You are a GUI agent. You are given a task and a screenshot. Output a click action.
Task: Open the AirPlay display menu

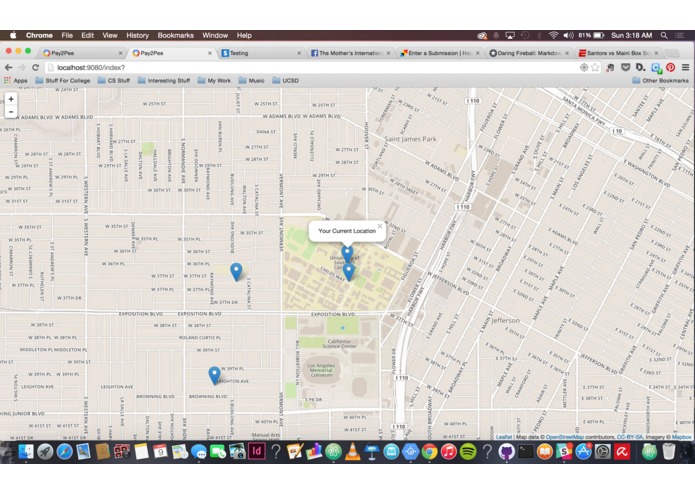tap(510, 35)
